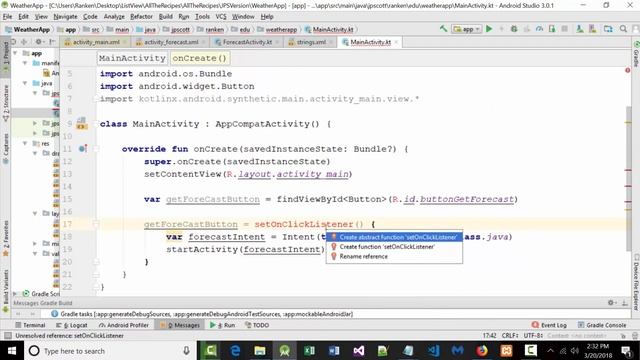Open the Refactor menu
Image resolution: width=640 pixels, height=360 pixels.
[141, 17]
